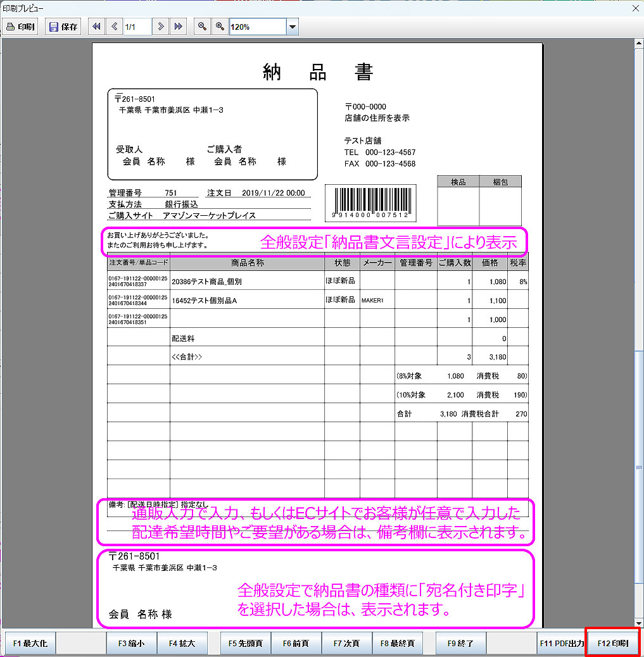Jump to first page using double-left arrow icon
Viewport: 644px width, 657px height.
pyautogui.click(x=96, y=27)
